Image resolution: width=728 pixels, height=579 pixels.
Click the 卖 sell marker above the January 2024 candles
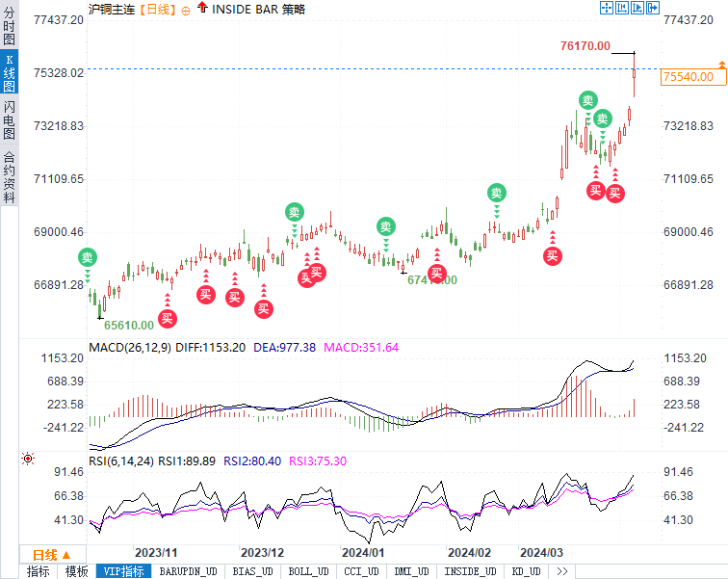point(386,226)
